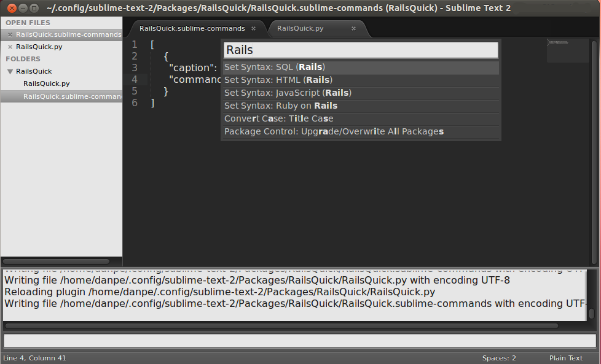
Task: Open Plain Text syntax selector
Action: pos(566,358)
